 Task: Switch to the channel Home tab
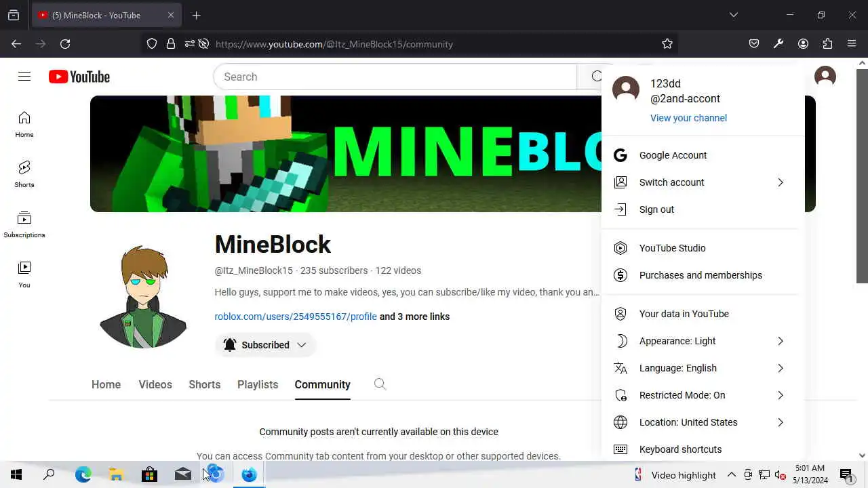click(x=106, y=384)
